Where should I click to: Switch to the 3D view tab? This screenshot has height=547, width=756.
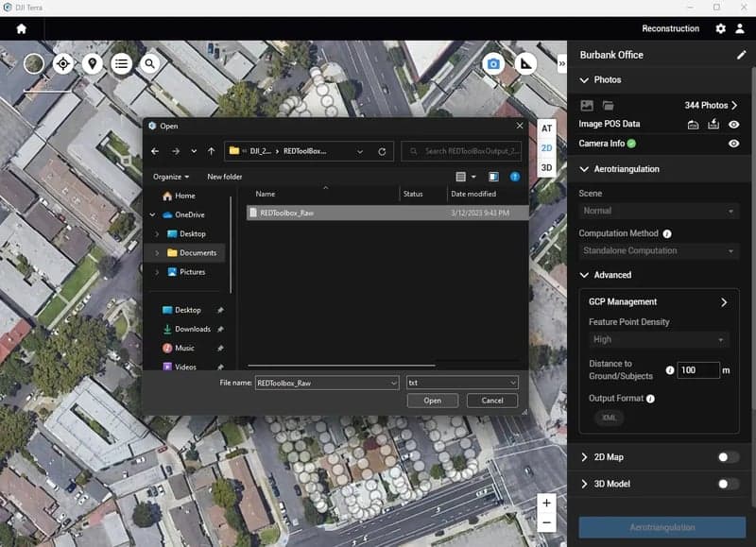pos(546,167)
